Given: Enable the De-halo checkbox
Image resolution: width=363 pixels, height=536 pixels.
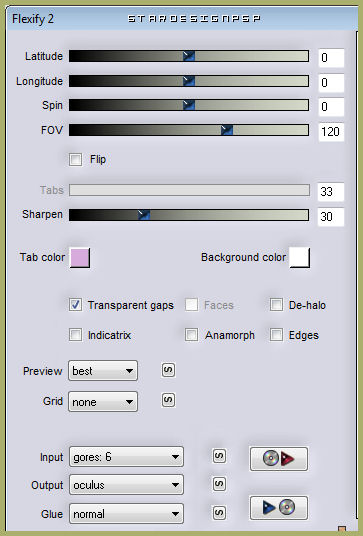Looking at the screenshot, I should (x=276, y=305).
